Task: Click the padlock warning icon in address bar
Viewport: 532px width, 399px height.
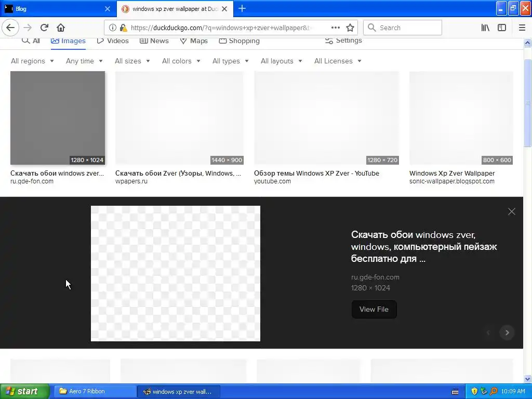Action: pyautogui.click(x=124, y=28)
